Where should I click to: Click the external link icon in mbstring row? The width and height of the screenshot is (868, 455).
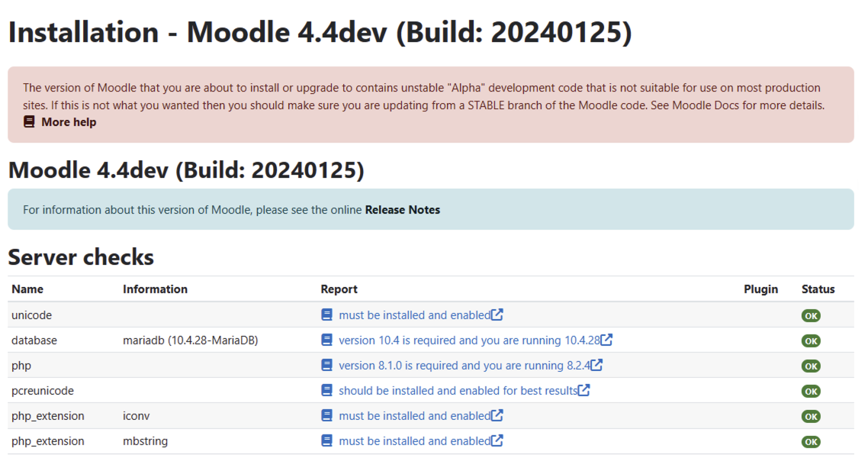[x=497, y=440]
